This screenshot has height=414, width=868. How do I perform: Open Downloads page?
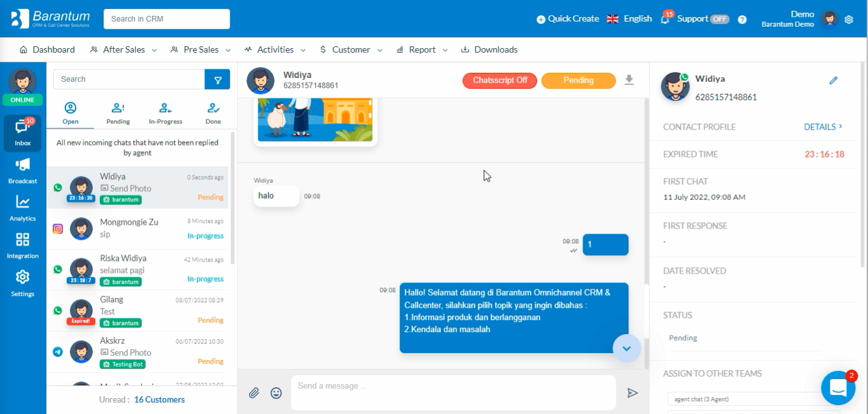(489, 50)
